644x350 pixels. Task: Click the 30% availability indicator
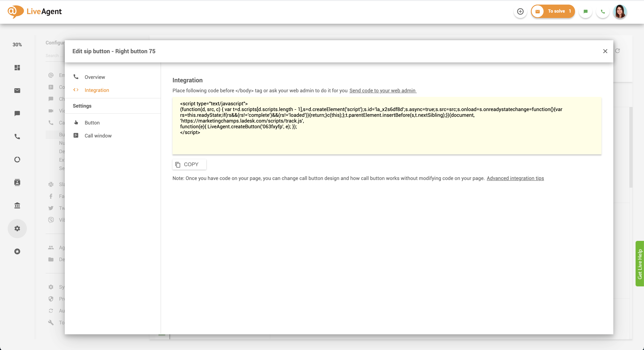coord(17,44)
